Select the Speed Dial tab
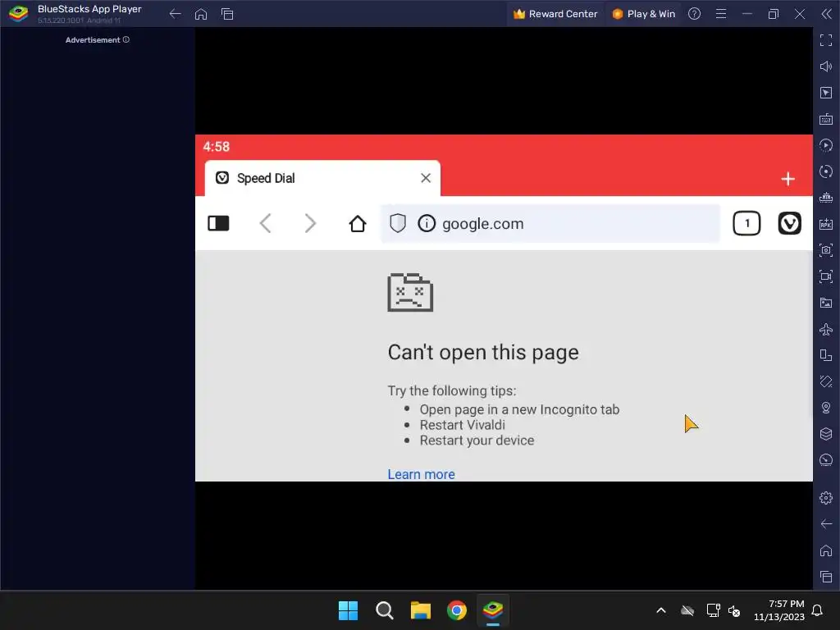 pos(322,178)
